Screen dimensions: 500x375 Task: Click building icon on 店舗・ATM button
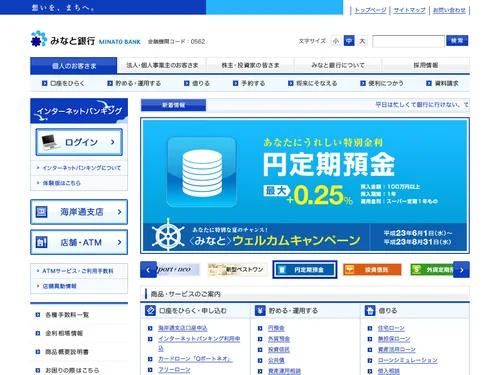42,242
